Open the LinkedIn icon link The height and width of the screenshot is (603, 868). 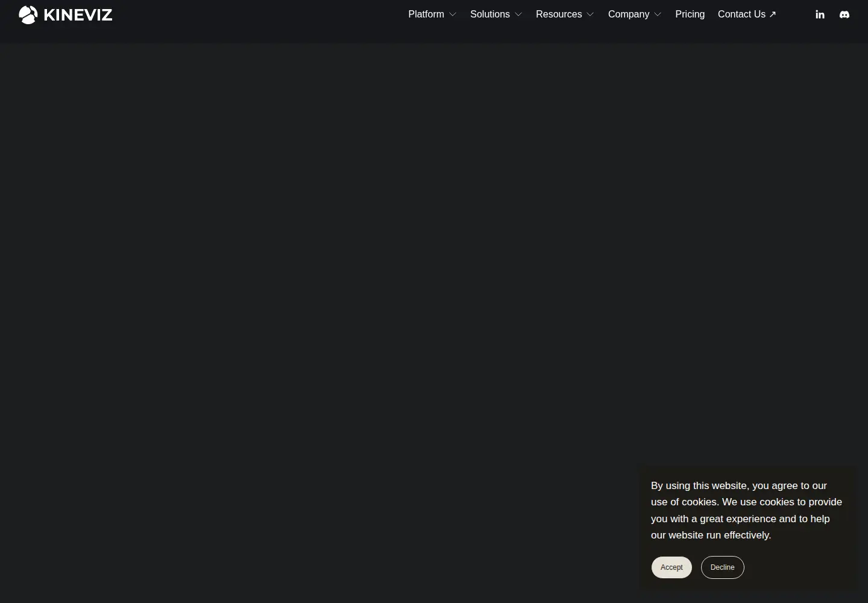coord(820,14)
